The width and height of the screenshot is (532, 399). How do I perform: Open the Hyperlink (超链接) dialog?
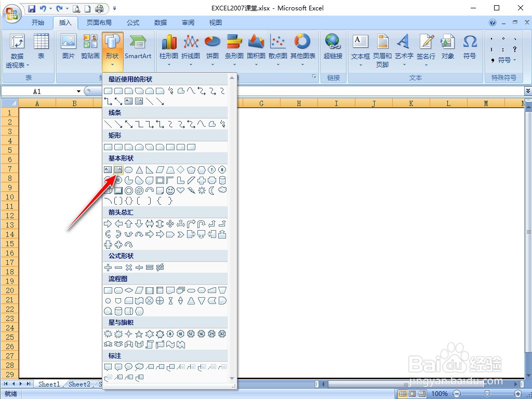coord(333,47)
